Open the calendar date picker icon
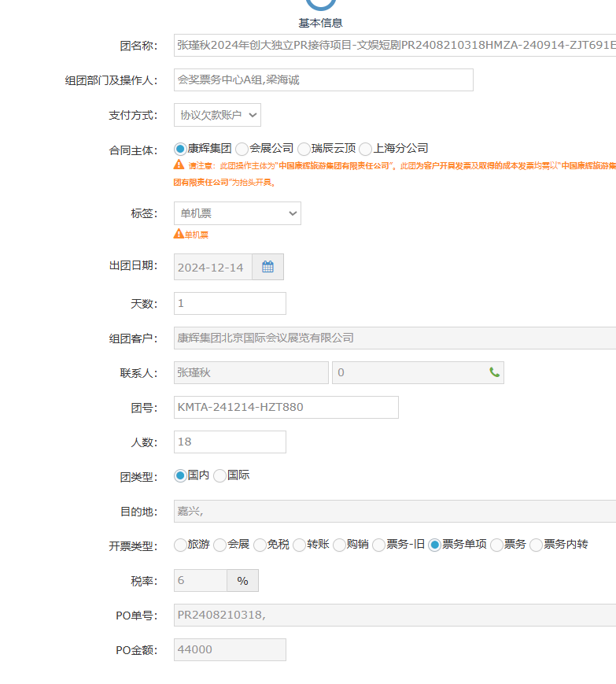The height and width of the screenshot is (684, 616). (x=267, y=267)
